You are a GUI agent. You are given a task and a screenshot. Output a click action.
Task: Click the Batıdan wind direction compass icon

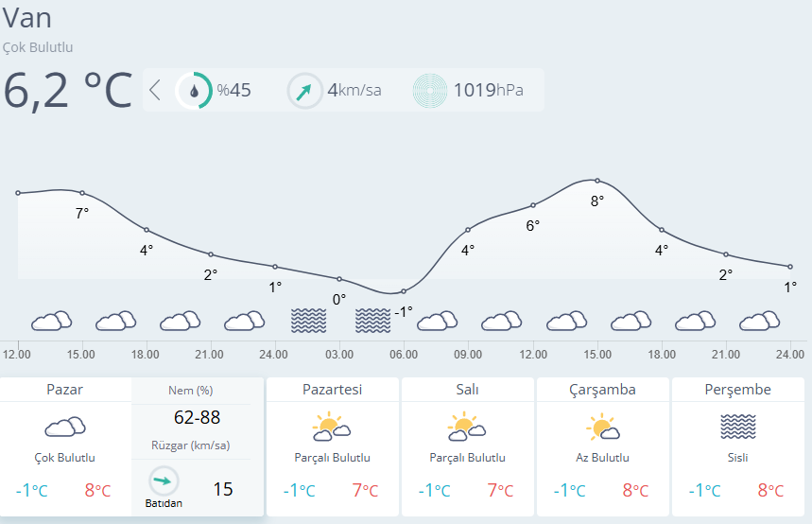tap(164, 480)
